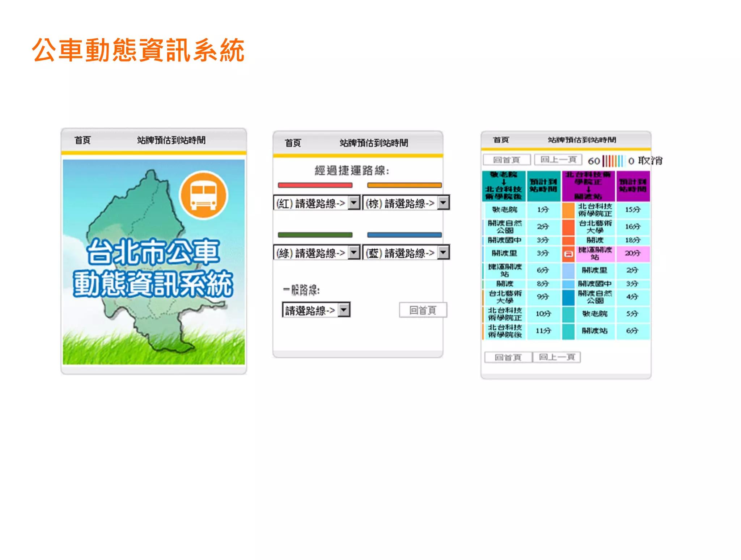Click the bus marker icon beside 捷運關渡站
Image resolution: width=741 pixels, height=560 pixels.
[568, 254]
